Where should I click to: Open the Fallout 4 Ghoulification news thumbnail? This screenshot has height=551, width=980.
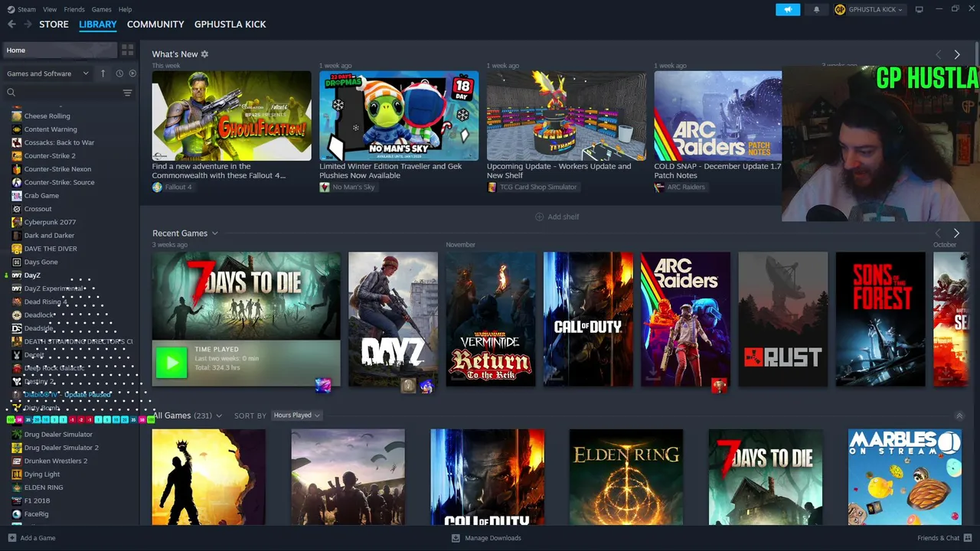click(x=231, y=116)
